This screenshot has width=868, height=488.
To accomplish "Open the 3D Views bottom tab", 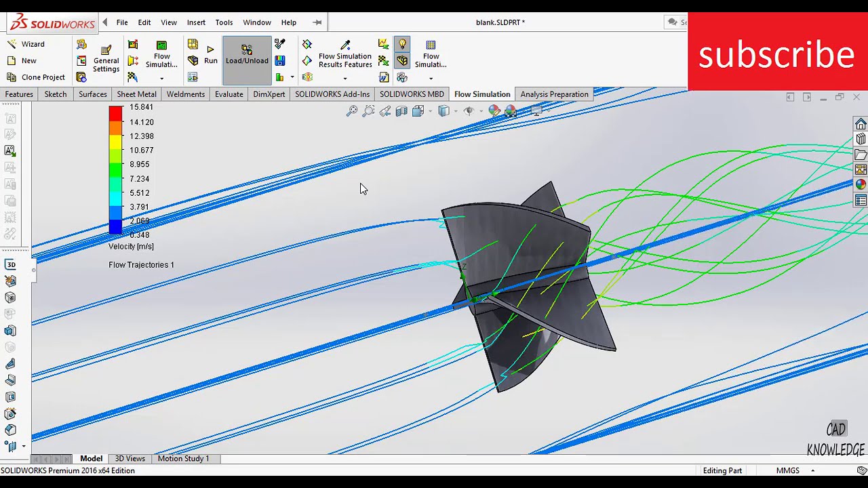I will click(130, 459).
